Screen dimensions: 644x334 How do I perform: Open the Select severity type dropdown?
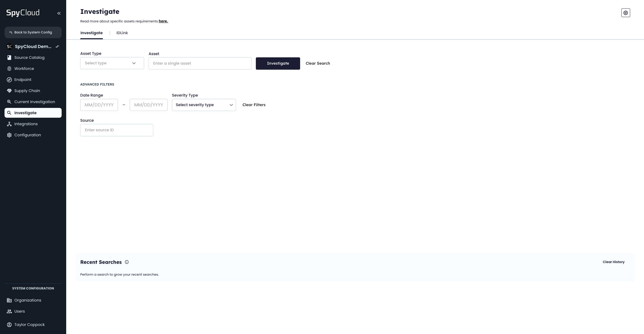coord(204,105)
